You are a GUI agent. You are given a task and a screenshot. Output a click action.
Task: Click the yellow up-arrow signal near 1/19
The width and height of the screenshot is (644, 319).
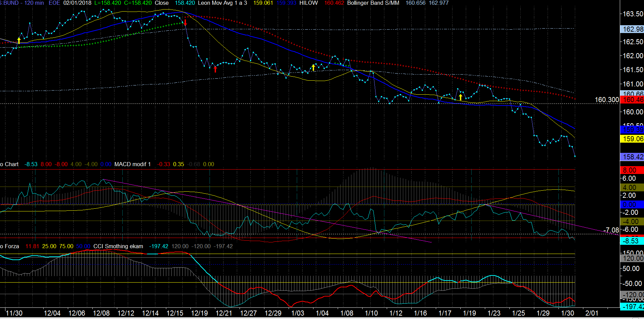(x=461, y=97)
